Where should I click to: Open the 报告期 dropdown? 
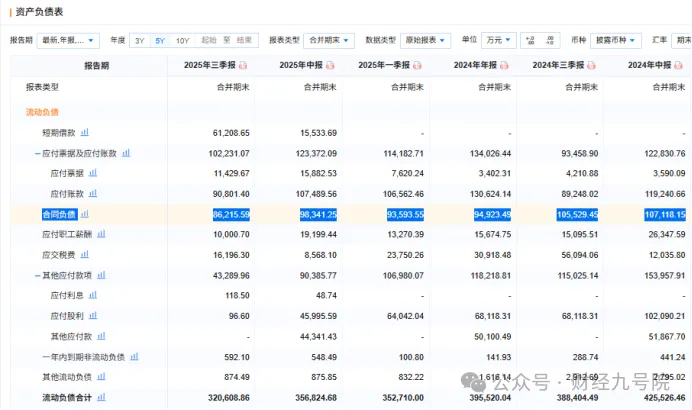[x=68, y=40]
